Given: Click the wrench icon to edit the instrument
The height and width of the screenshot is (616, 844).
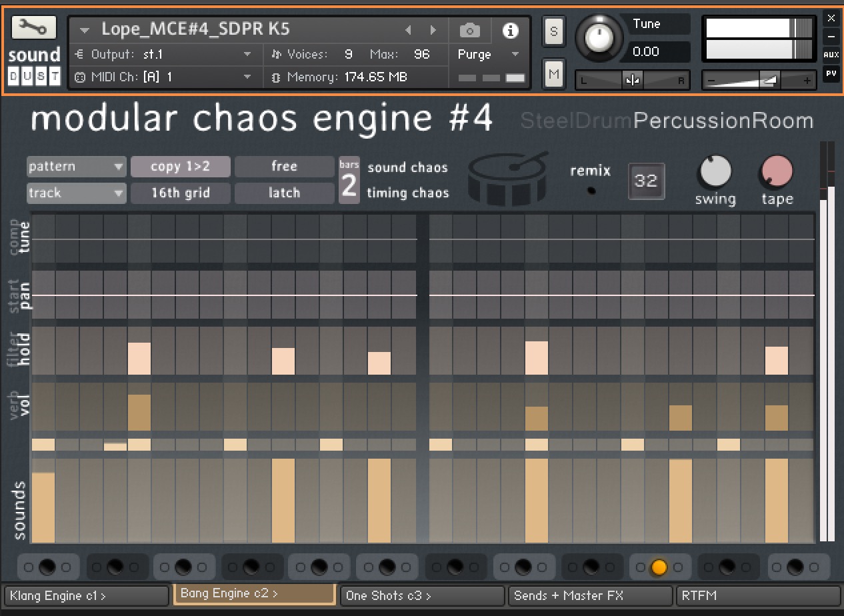Looking at the screenshot, I should coord(35,27).
